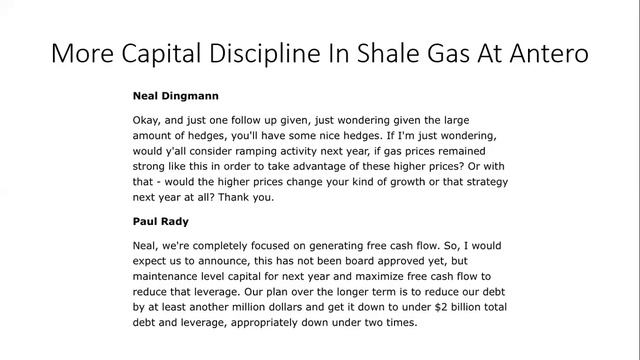The height and width of the screenshot is (360, 640).
Task: Click the line starting "Okay, and just one"
Action: [301, 120]
